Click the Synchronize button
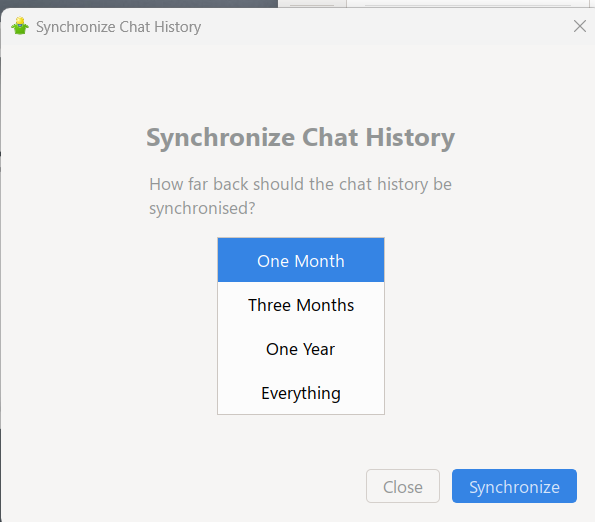 coord(514,486)
